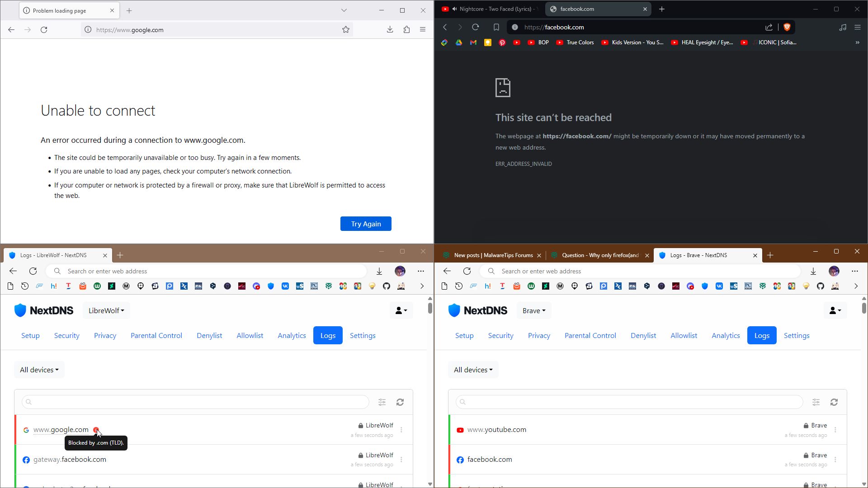Open Brave's main hamburger menu
The width and height of the screenshot is (868, 488).
pos(858,27)
